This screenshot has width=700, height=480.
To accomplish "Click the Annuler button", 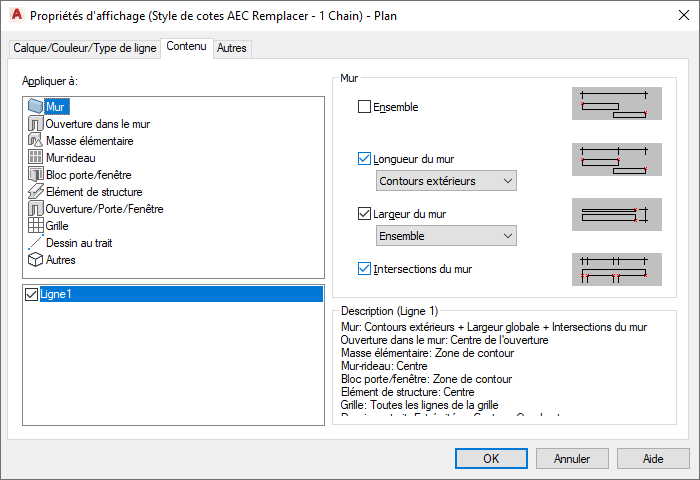I will (571, 459).
